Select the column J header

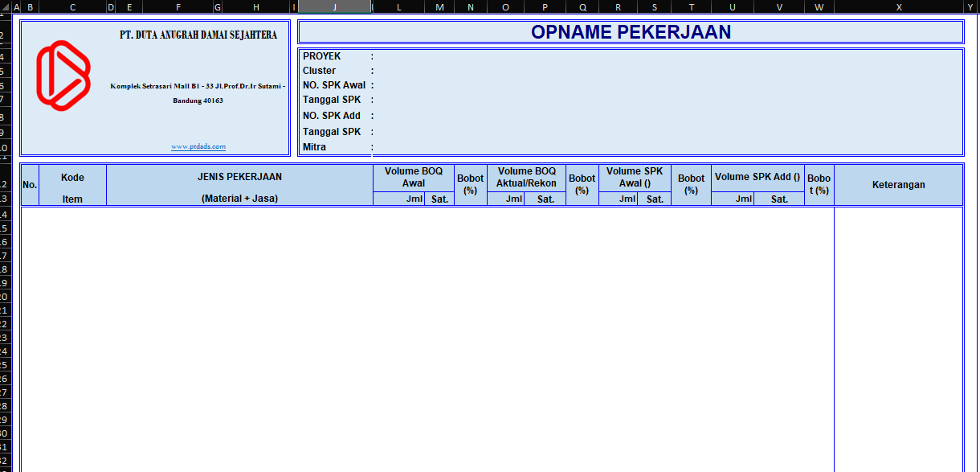pyautogui.click(x=334, y=6)
